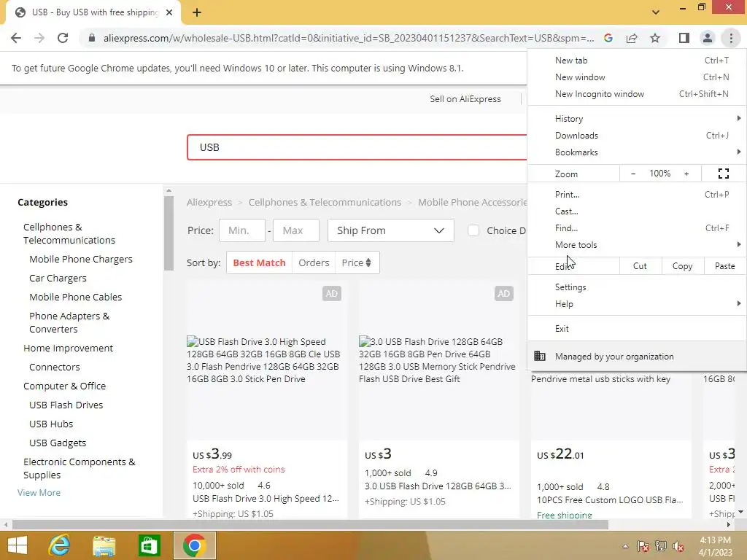
Task: Open the Chrome side panel icon
Action: tap(684, 38)
